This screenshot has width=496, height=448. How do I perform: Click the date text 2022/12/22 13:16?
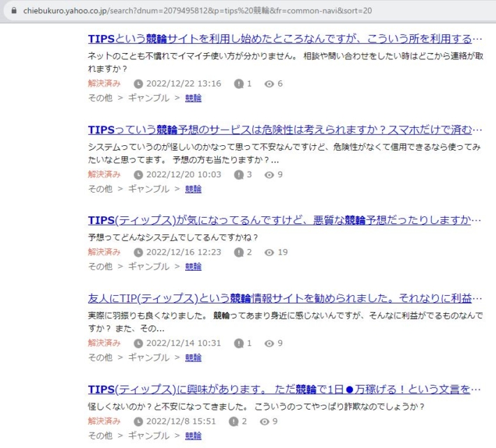[184, 84]
